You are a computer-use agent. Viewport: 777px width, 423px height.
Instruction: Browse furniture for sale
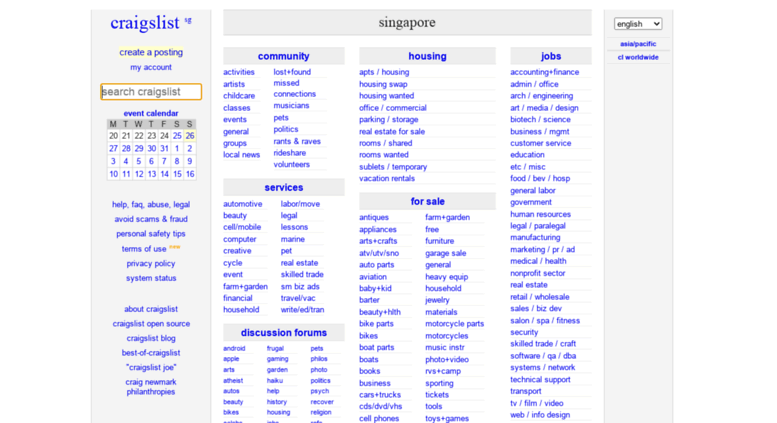(440, 241)
